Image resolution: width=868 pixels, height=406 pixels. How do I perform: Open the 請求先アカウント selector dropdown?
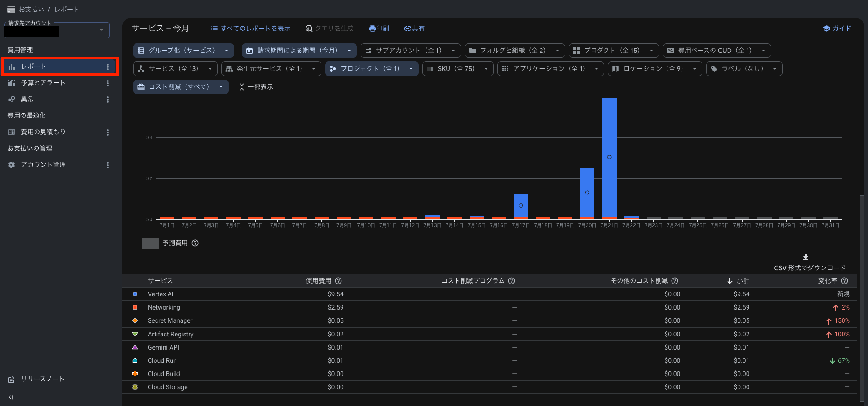[x=57, y=30]
